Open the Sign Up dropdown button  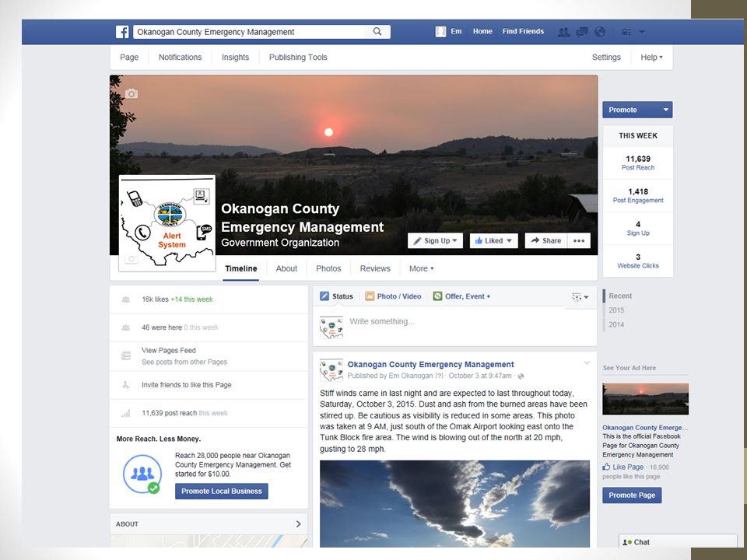point(436,240)
